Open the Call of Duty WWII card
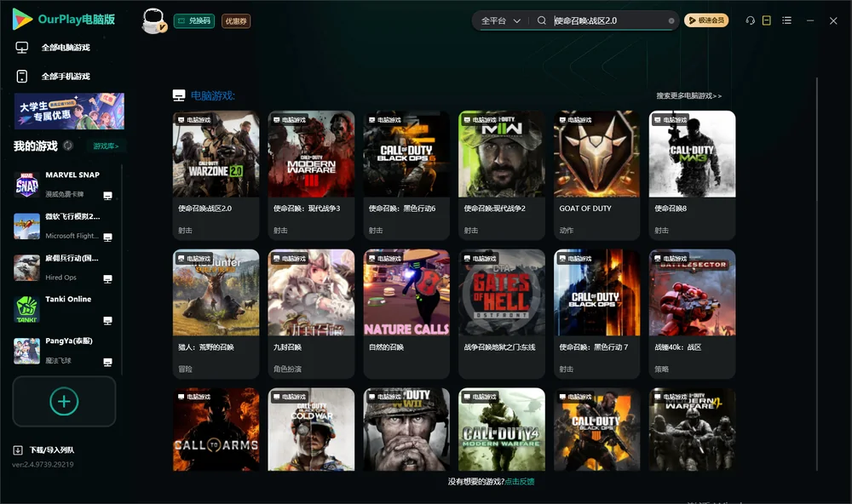 406,429
